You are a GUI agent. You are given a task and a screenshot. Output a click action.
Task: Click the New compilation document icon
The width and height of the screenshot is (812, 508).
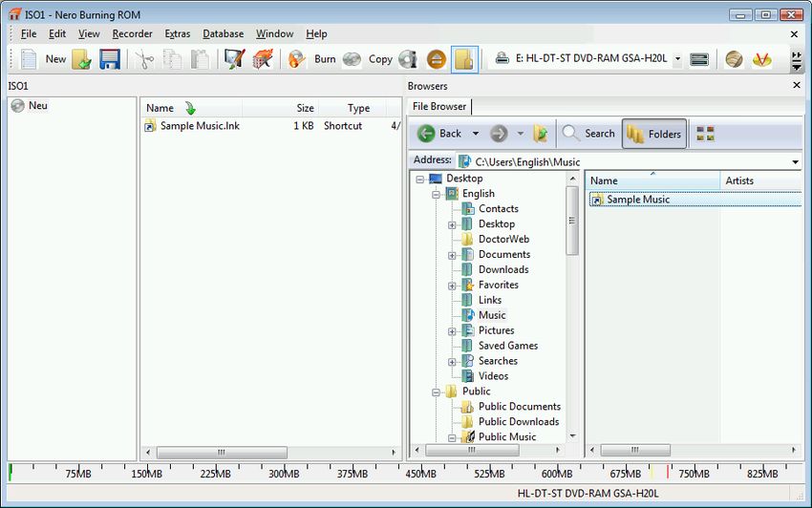pyautogui.click(x=29, y=59)
